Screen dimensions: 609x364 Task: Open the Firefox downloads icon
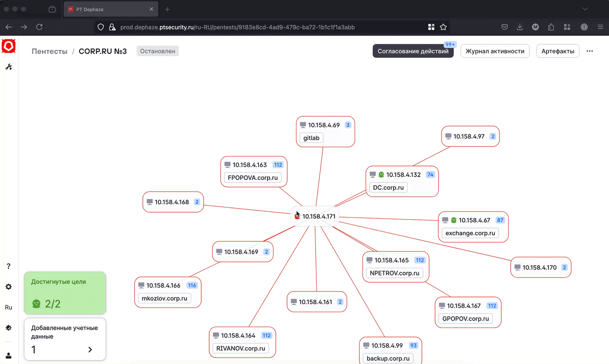click(x=520, y=27)
